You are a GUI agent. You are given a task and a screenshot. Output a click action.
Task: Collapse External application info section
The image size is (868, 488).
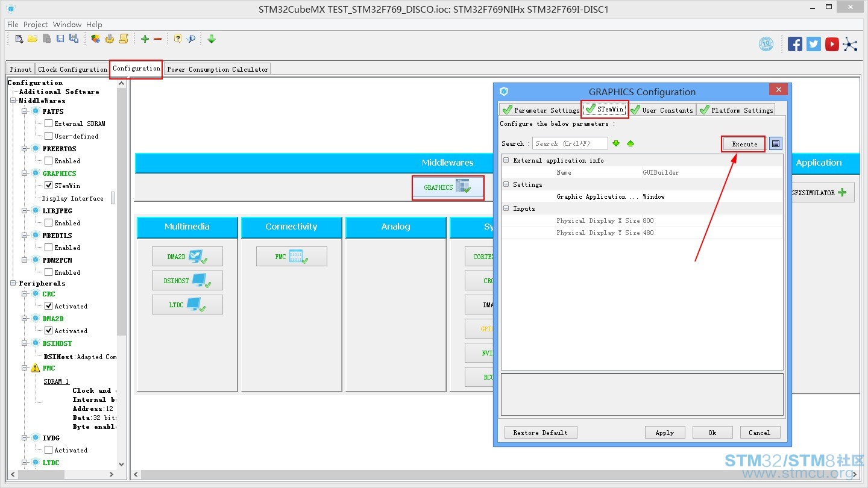tap(506, 160)
